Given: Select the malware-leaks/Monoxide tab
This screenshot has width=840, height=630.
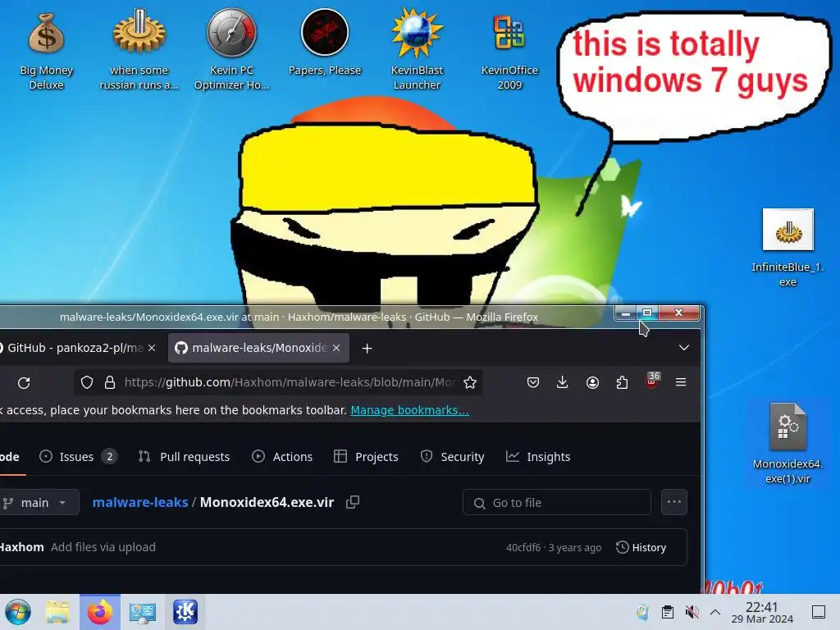Looking at the screenshot, I should pyautogui.click(x=258, y=348).
